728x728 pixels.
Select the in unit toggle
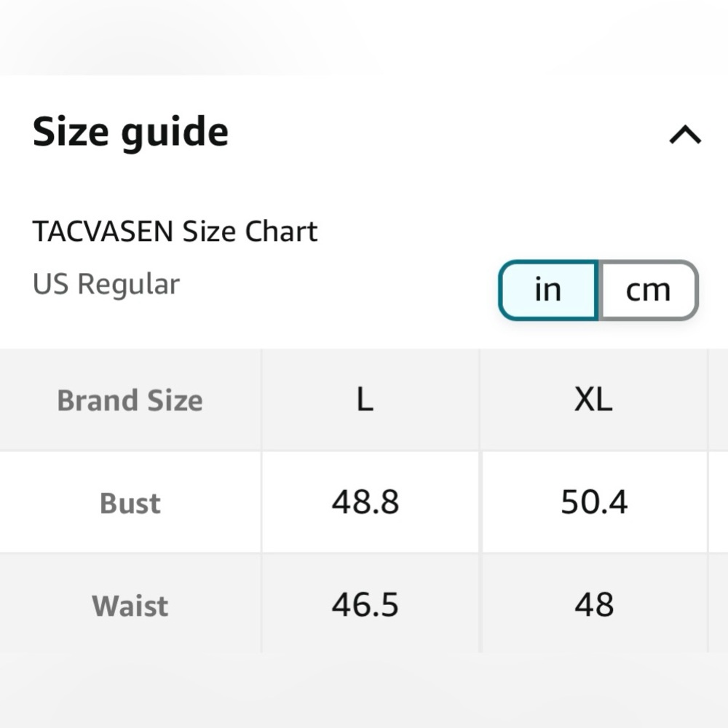coord(548,290)
